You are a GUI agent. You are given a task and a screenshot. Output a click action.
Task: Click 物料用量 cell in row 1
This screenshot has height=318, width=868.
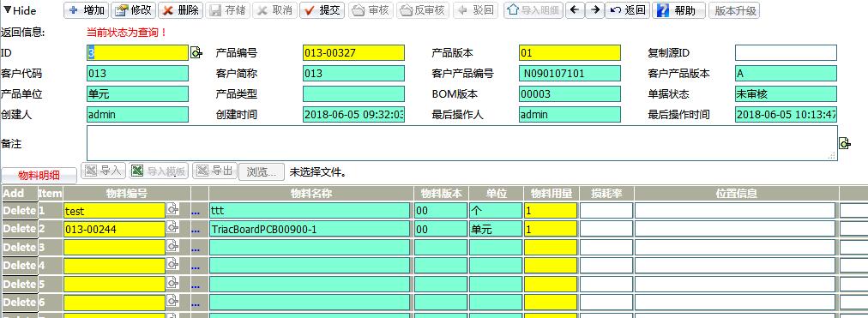tap(551, 211)
